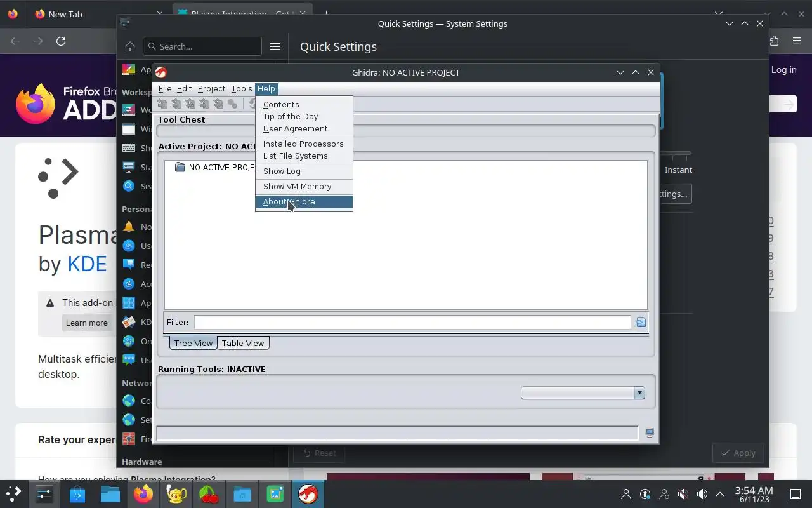Screen dimensions: 812x508
Task: Click the Apply button in System Settings
Action: click(738, 453)
